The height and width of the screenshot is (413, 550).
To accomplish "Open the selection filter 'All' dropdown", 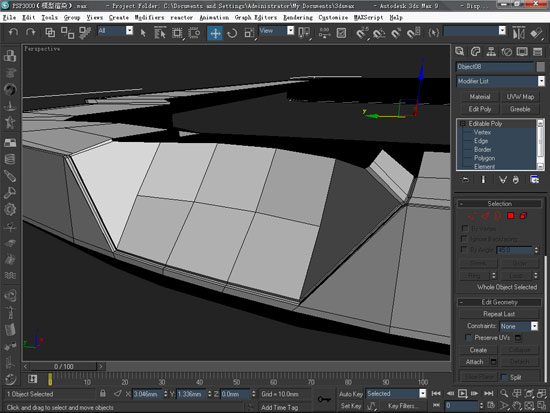I will click(x=129, y=31).
